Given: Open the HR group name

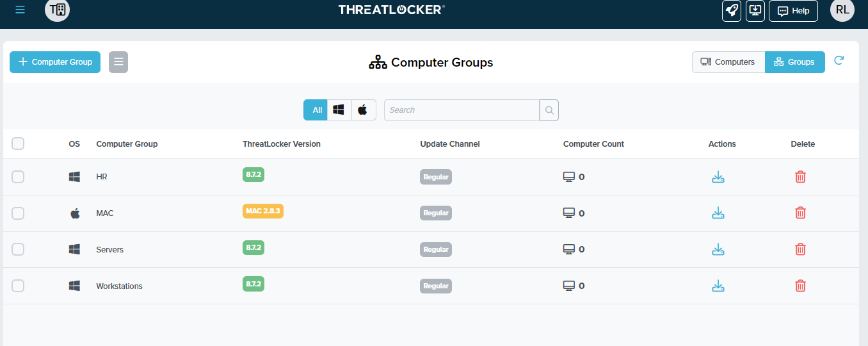Looking at the screenshot, I should pyautogui.click(x=102, y=177).
